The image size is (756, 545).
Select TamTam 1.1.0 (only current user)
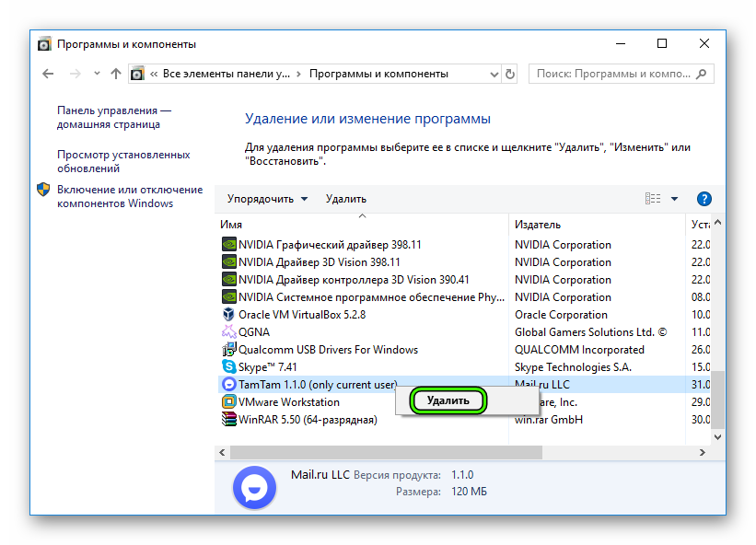[318, 385]
